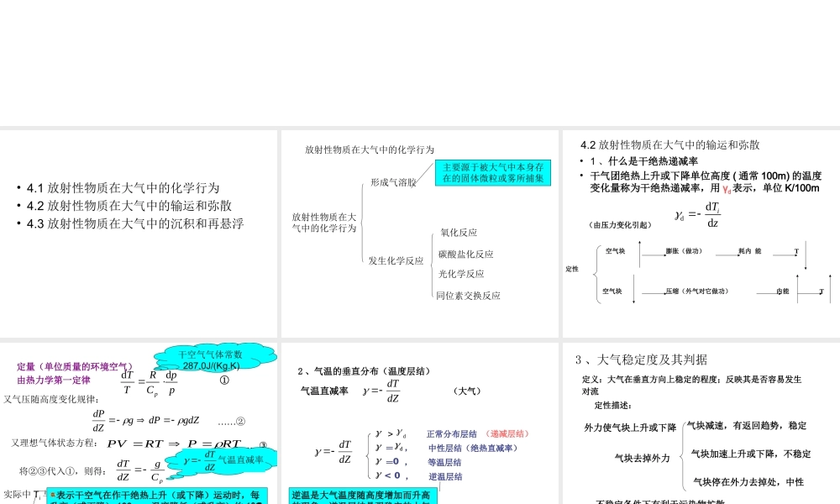The height and width of the screenshot is (504, 840).
Task: Select the 4.2 干绝热递减率 slide
Action: click(x=700, y=227)
